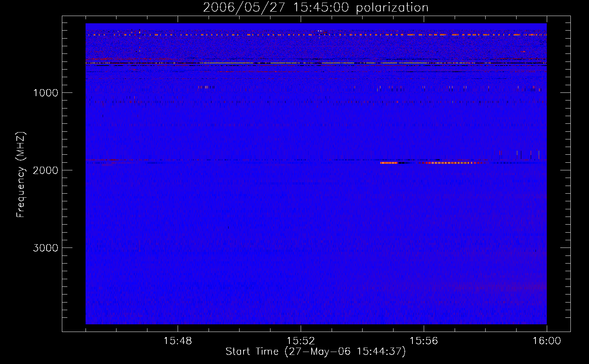
Task: Click the 15:56 time tick label
Action: pyautogui.click(x=424, y=341)
